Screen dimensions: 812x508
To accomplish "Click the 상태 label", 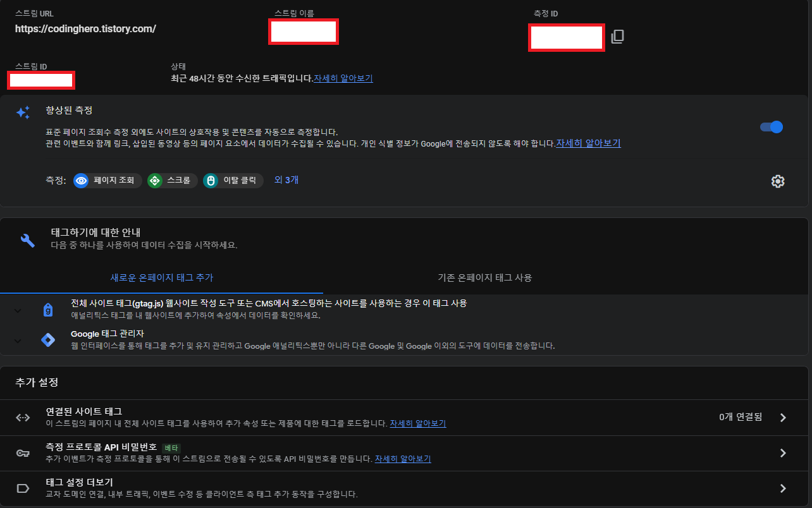I will pyautogui.click(x=178, y=66).
